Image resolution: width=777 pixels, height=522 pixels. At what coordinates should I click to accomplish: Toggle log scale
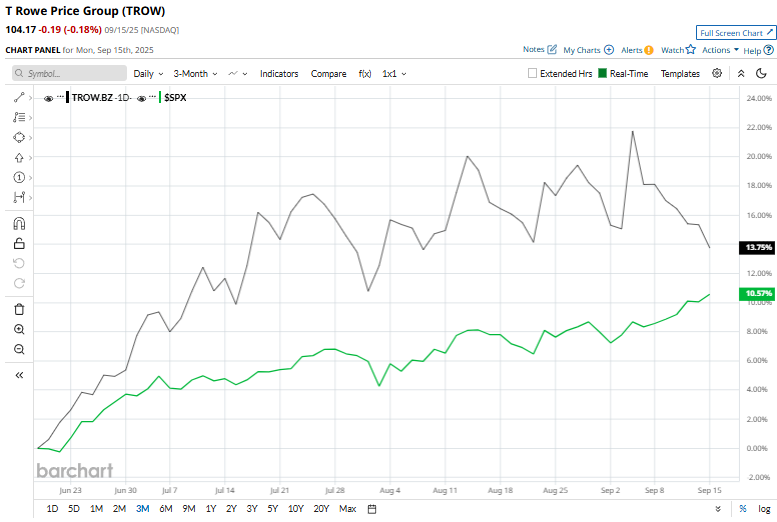(x=764, y=509)
